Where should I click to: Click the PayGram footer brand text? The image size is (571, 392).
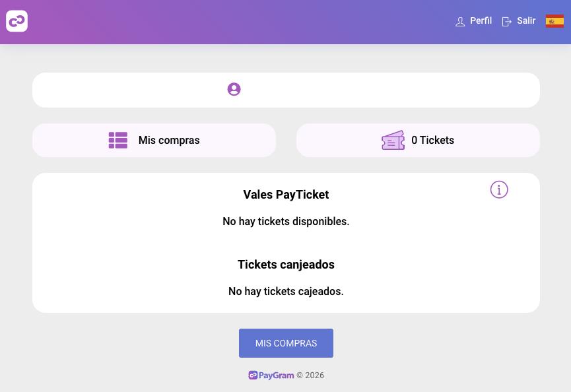[276, 376]
